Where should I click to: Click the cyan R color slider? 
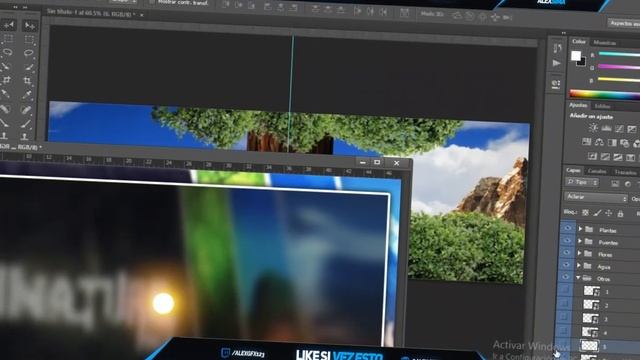619,54
